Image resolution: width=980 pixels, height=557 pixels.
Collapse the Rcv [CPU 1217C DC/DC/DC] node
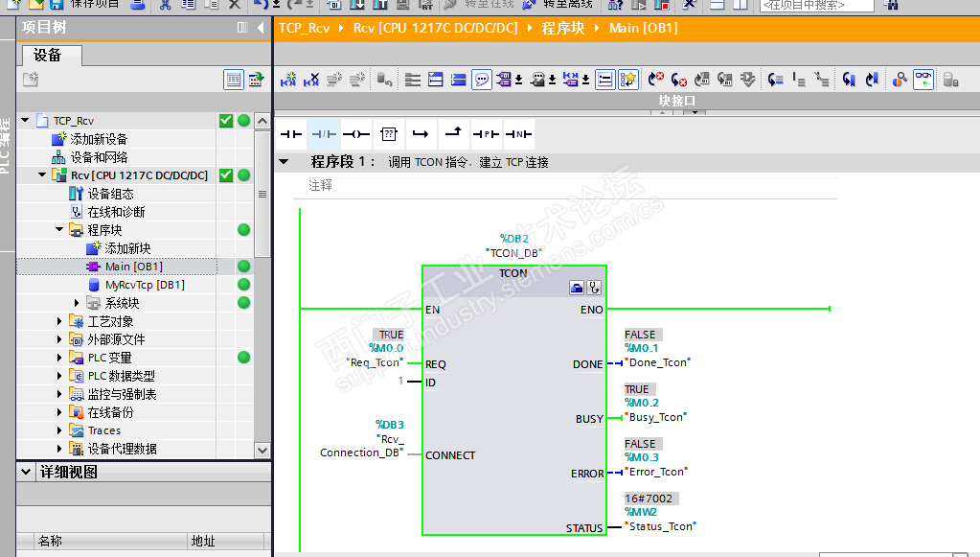tap(42, 175)
